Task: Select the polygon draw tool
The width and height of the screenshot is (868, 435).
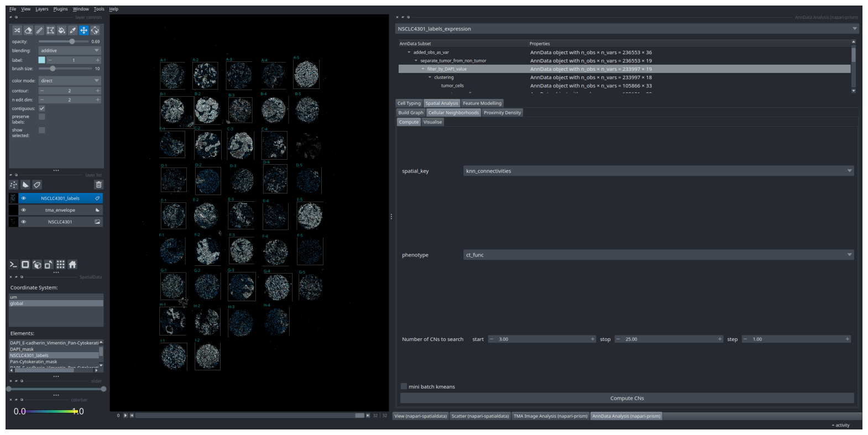Action: tap(50, 30)
